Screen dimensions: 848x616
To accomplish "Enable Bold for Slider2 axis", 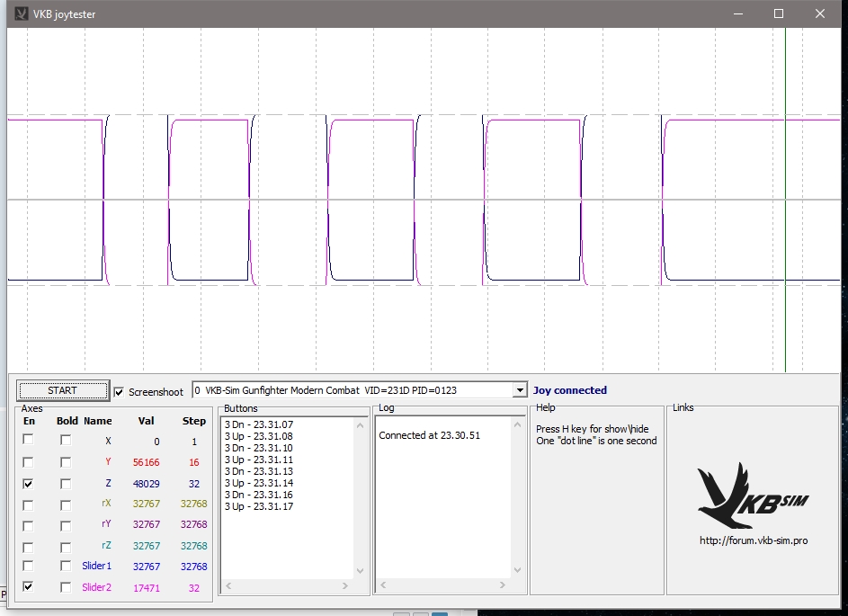I will pos(66,587).
